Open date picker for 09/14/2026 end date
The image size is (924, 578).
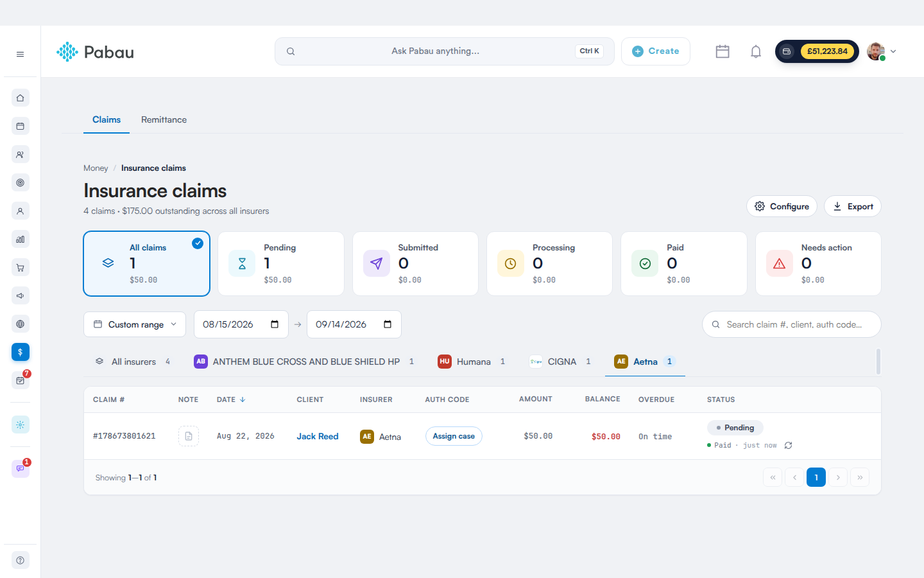[388, 324]
